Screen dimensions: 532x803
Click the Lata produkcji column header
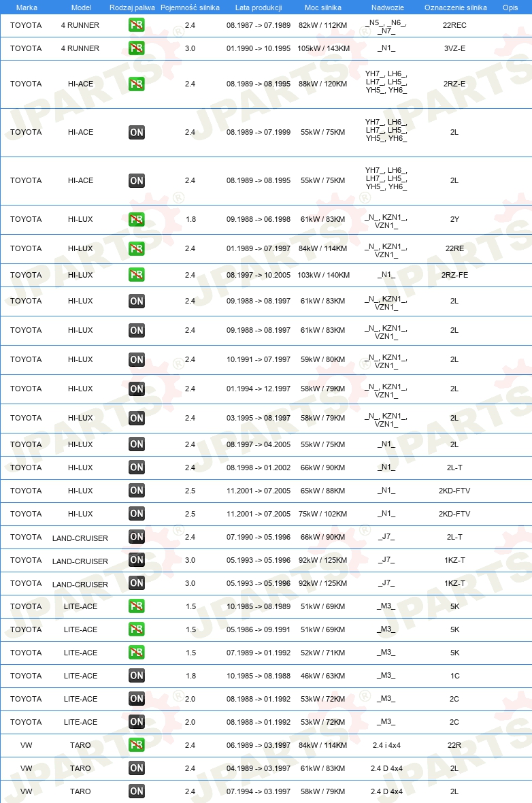tap(259, 7)
